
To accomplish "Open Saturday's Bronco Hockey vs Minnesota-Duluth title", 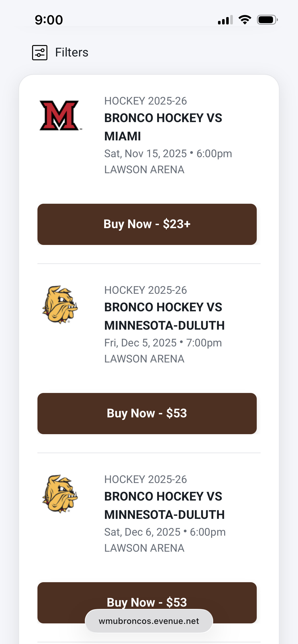I will pyautogui.click(x=164, y=505).
